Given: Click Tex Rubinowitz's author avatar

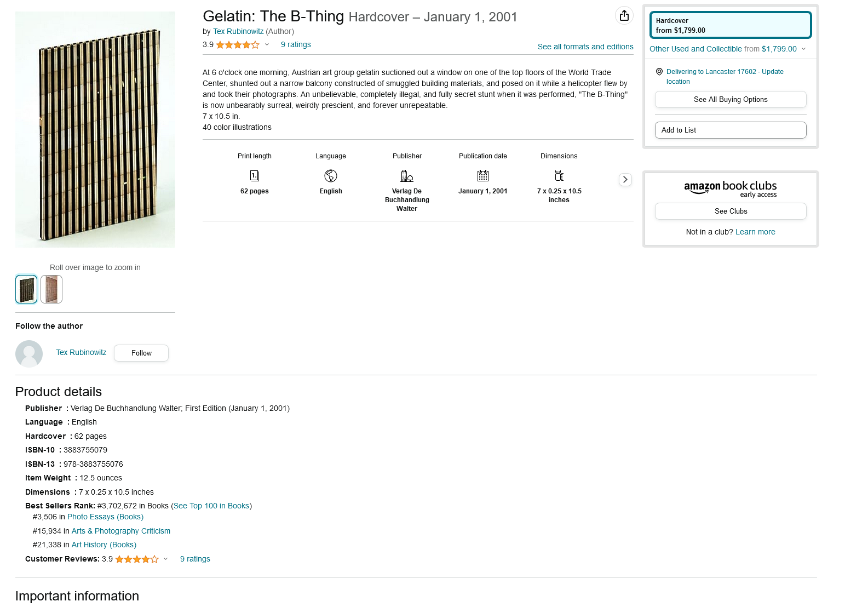Looking at the screenshot, I should point(29,353).
